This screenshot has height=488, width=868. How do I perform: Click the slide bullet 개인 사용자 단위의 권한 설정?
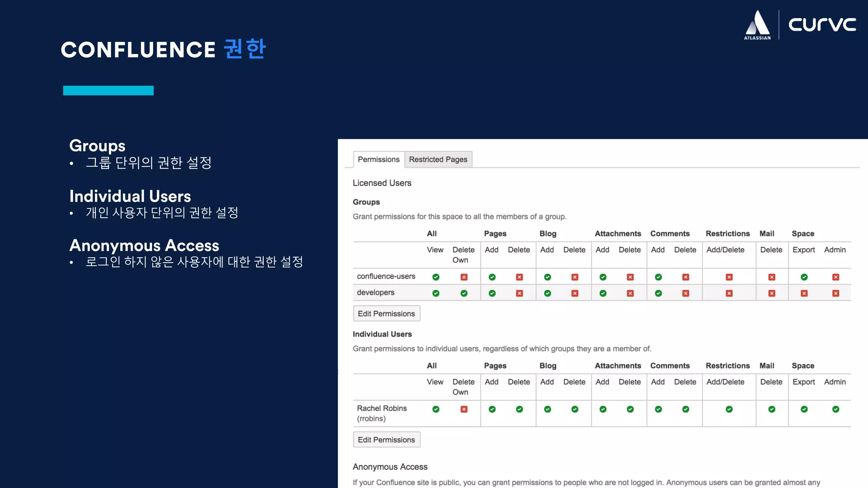[162, 213]
